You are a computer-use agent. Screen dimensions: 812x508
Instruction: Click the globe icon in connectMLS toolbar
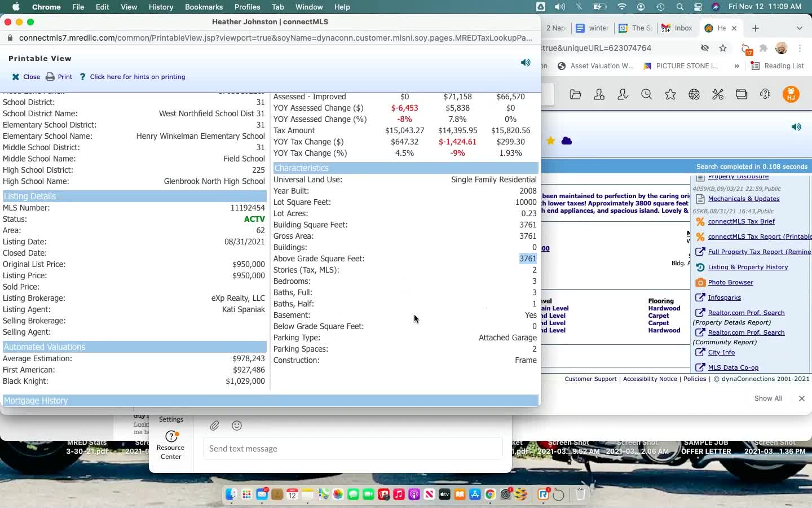point(694,94)
